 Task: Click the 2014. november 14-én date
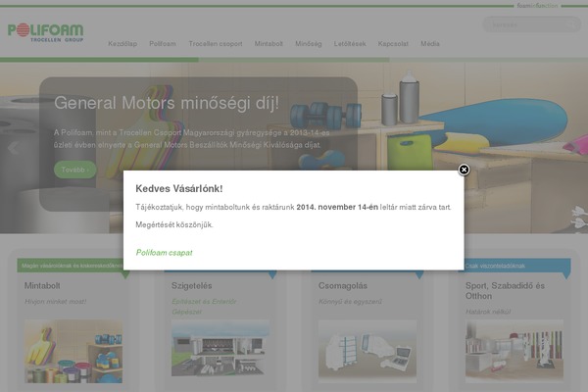click(x=337, y=207)
